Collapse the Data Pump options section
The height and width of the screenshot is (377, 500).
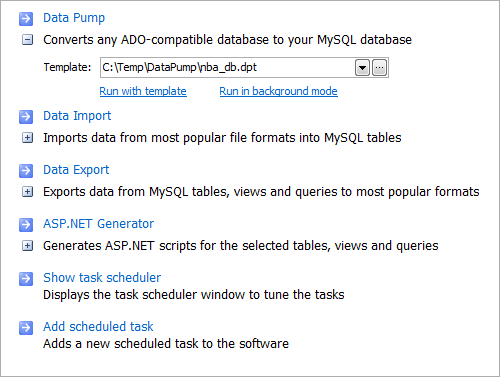coord(27,40)
